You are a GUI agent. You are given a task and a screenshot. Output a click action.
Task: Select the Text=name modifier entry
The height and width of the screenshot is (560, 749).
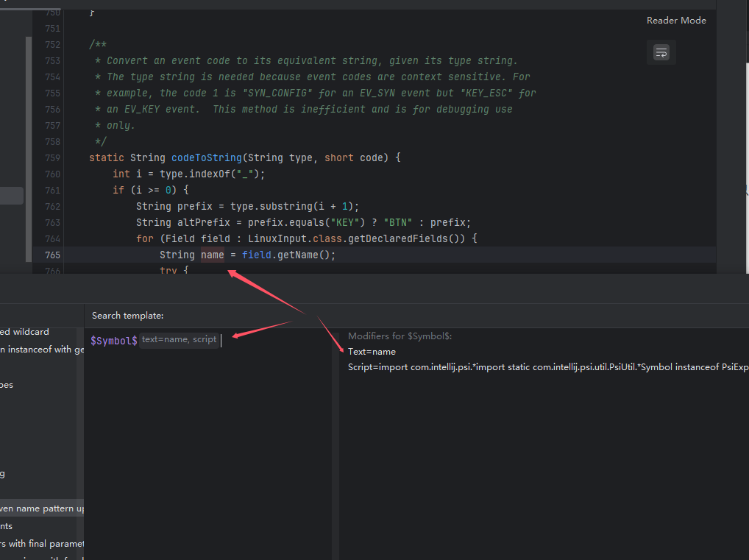(x=372, y=352)
